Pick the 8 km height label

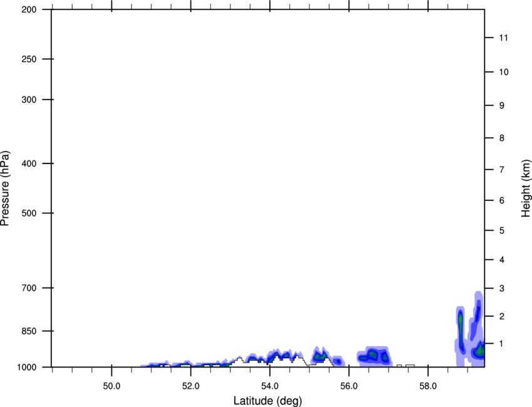click(502, 138)
